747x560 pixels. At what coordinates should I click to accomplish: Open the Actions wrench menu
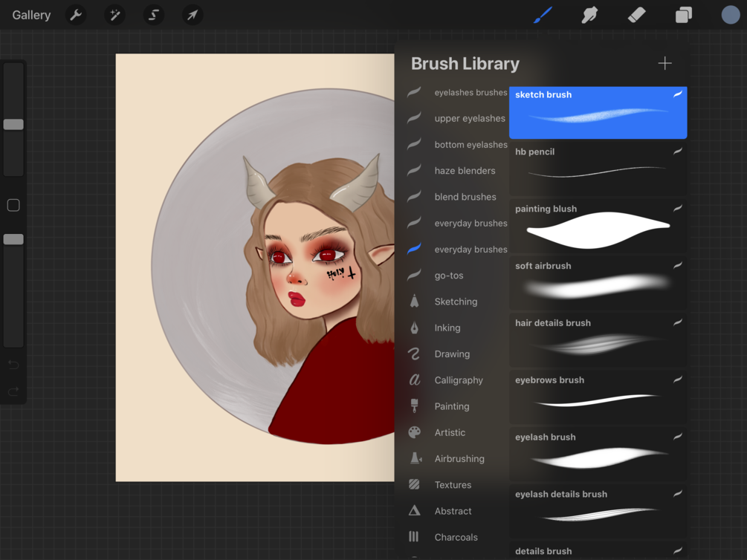[75, 14]
